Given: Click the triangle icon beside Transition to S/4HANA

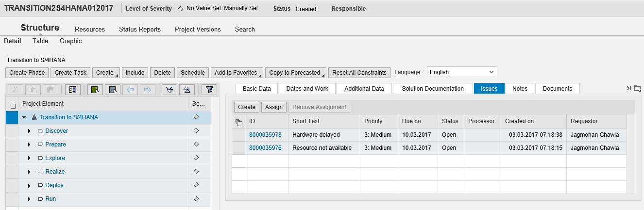Looking at the screenshot, I should (x=34, y=117).
